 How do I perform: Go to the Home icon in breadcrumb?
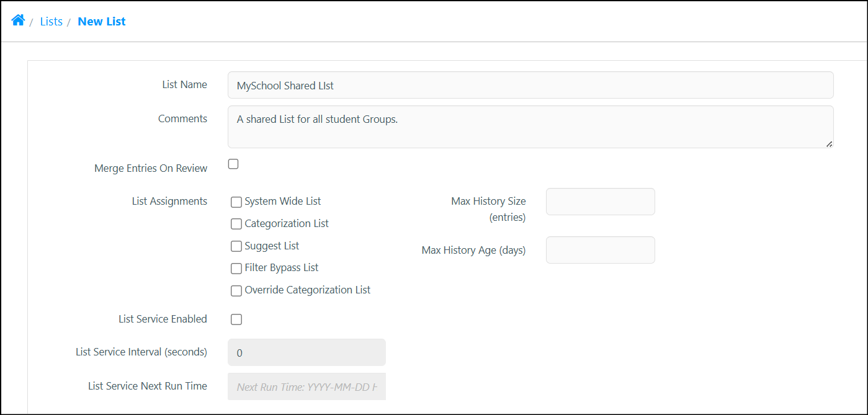pyautogui.click(x=18, y=20)
